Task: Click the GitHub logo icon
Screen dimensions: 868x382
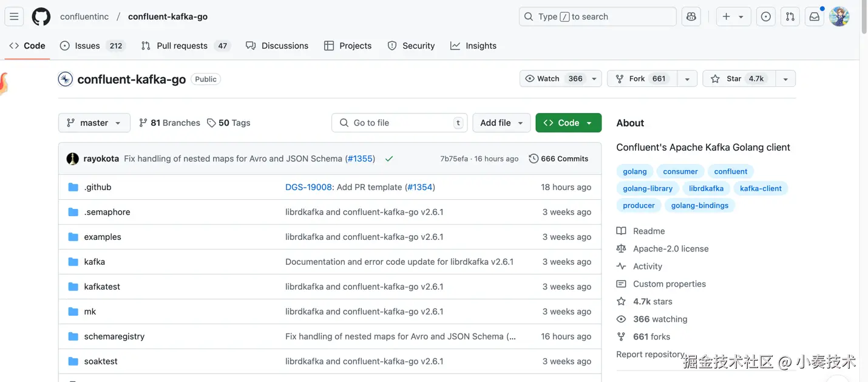Action: (x=41, y=16)
